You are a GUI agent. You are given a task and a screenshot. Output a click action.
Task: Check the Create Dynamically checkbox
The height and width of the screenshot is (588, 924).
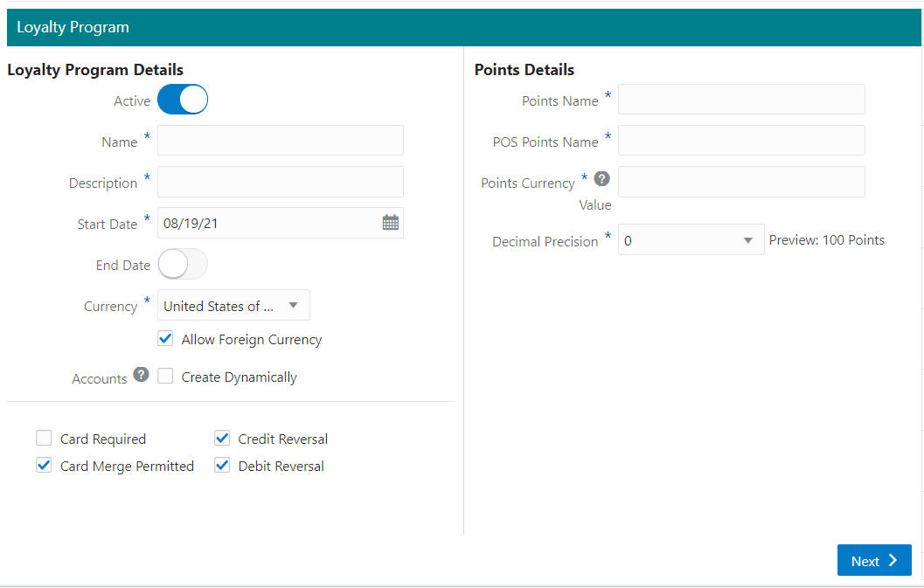(x=165, y=376)
